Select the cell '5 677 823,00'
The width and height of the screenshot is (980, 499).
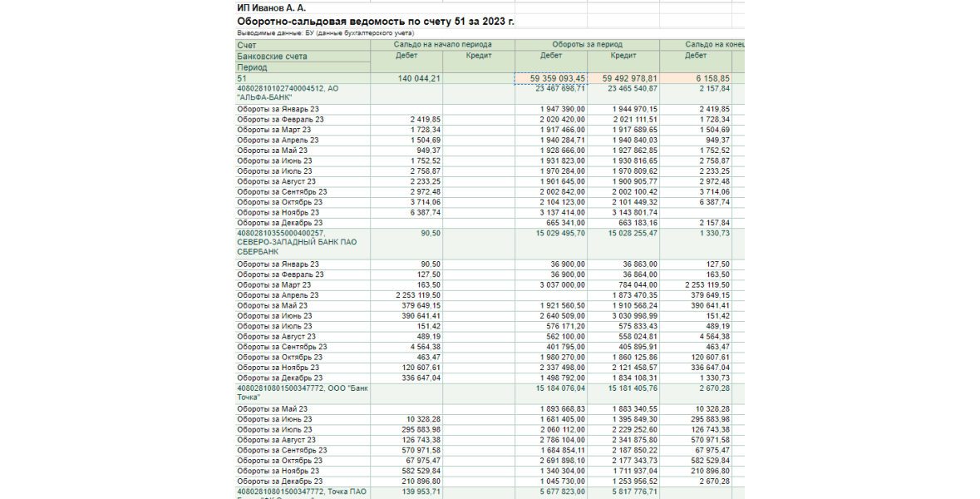pyautogui.click(x=550, y=492)
